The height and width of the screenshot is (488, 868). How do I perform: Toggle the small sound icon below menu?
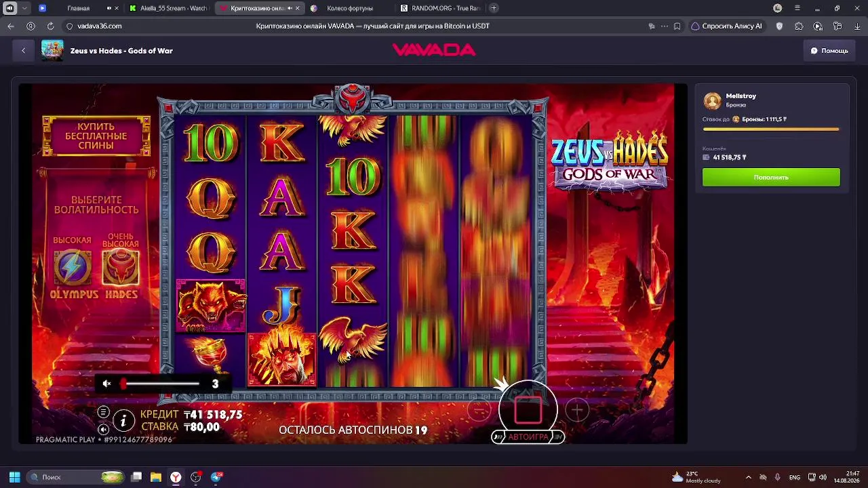[103, 429]
